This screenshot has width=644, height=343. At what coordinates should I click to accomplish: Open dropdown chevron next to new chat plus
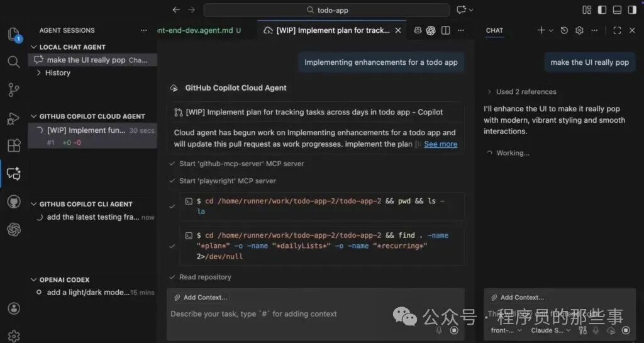pos(551,30)
